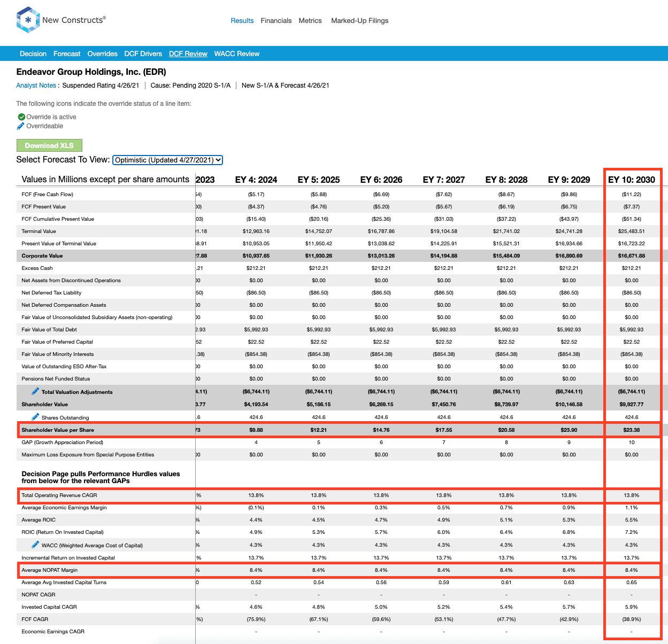Image resolution: width=668 pixels, height=644 pixels.
Task: Select the 'FCF (Free Cash Flow)' row label
Action: [48, 195]
